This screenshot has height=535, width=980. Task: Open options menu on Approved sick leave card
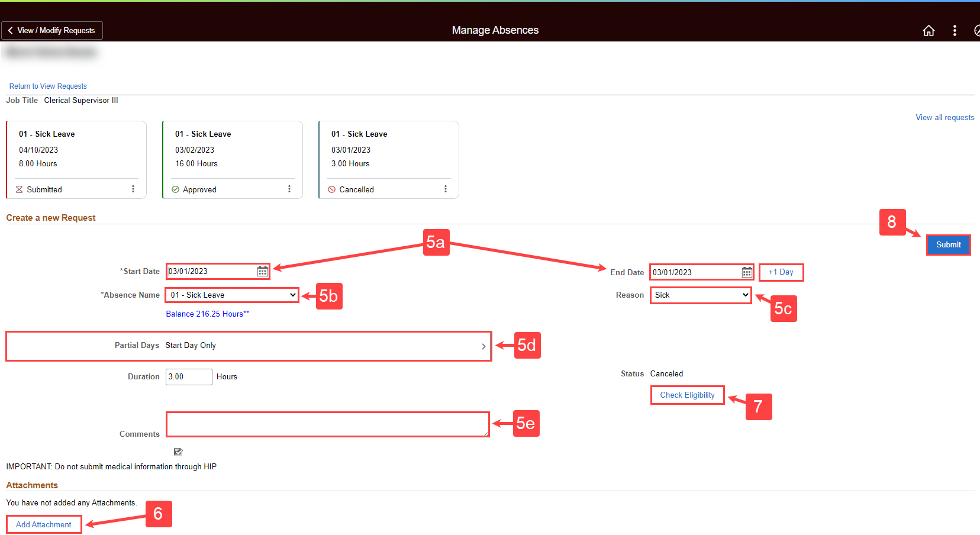[289, 189]
